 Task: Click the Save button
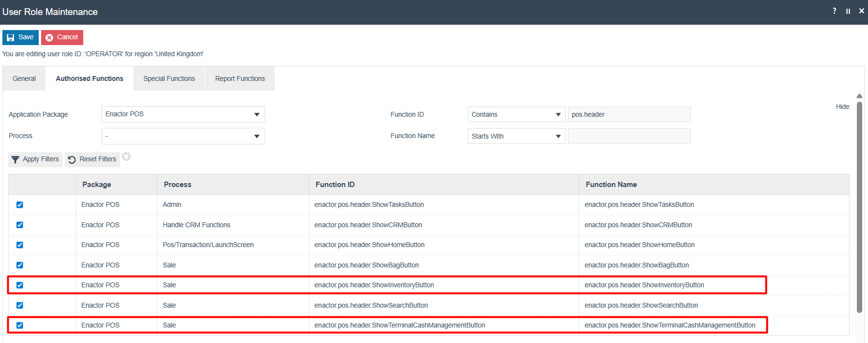tap(20, 37)
